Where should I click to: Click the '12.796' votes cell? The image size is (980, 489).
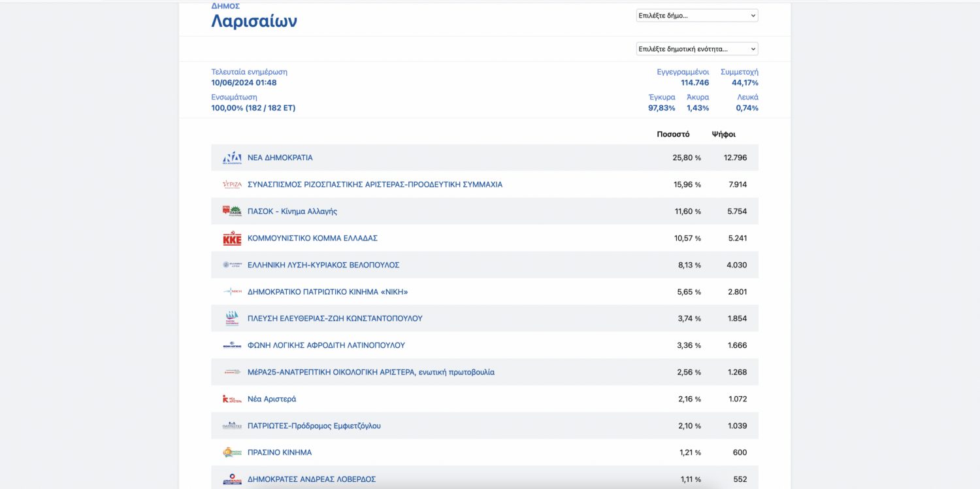tap(736, 158)
